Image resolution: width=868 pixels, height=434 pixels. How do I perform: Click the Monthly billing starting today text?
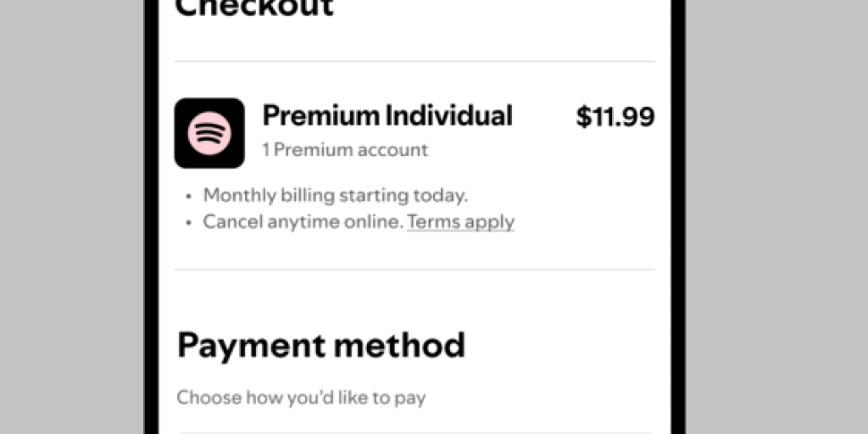(x=335, y=196)
